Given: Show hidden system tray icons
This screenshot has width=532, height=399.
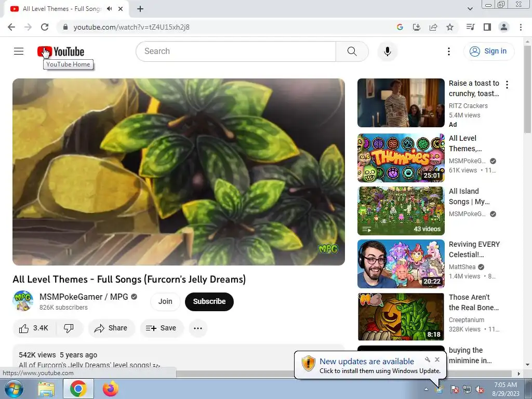Looking at the screenshot, I should [x=426, y=390].
